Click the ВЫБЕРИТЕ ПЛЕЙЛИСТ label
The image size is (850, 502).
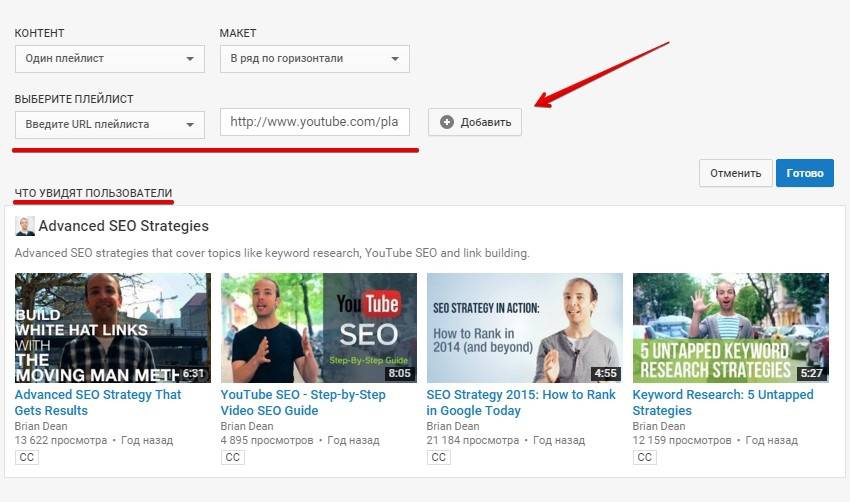coord(74,99)
